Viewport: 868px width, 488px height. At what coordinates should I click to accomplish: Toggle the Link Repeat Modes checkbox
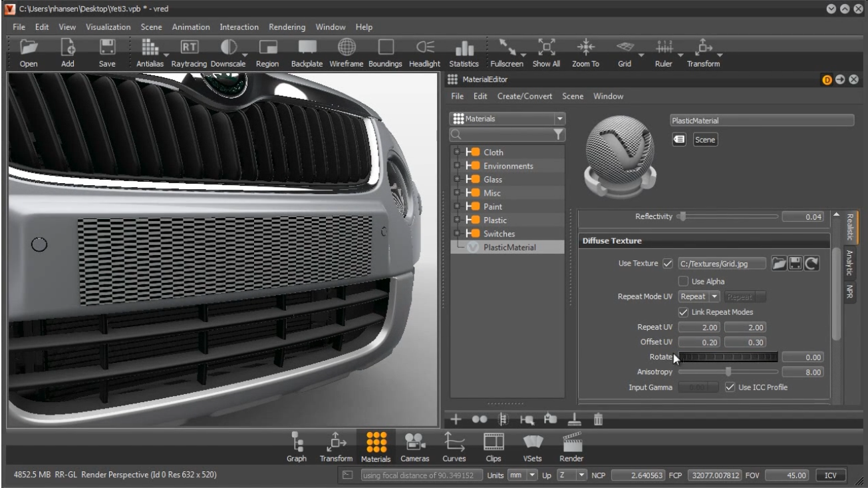(x=683, y=312)
